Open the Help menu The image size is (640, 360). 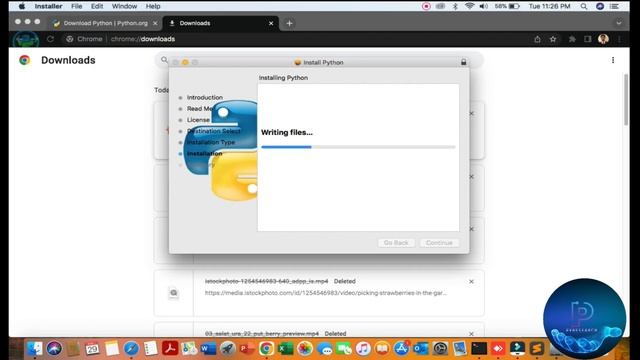point(153,6)
